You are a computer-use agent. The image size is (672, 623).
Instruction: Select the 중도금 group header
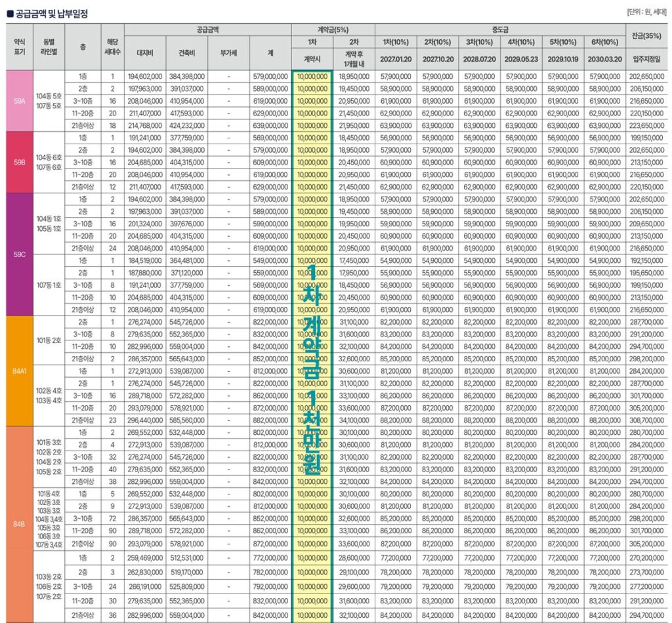[x=500, y=30]
